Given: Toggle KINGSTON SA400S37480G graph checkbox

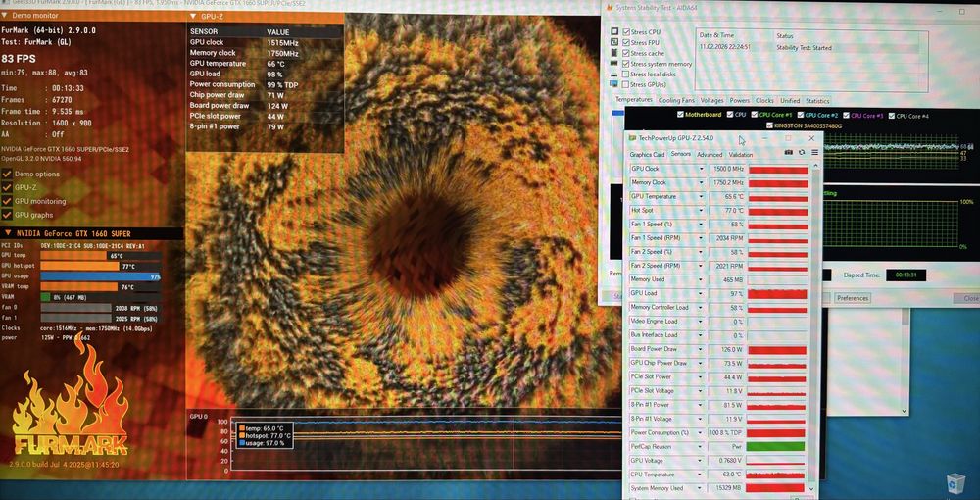Looking at the screenshot, I should click(769, 125).
